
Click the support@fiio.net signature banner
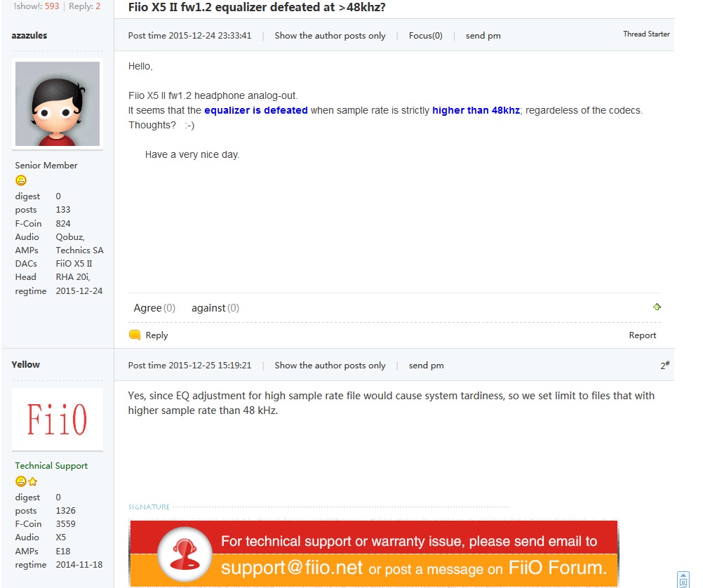click(374, 554)
